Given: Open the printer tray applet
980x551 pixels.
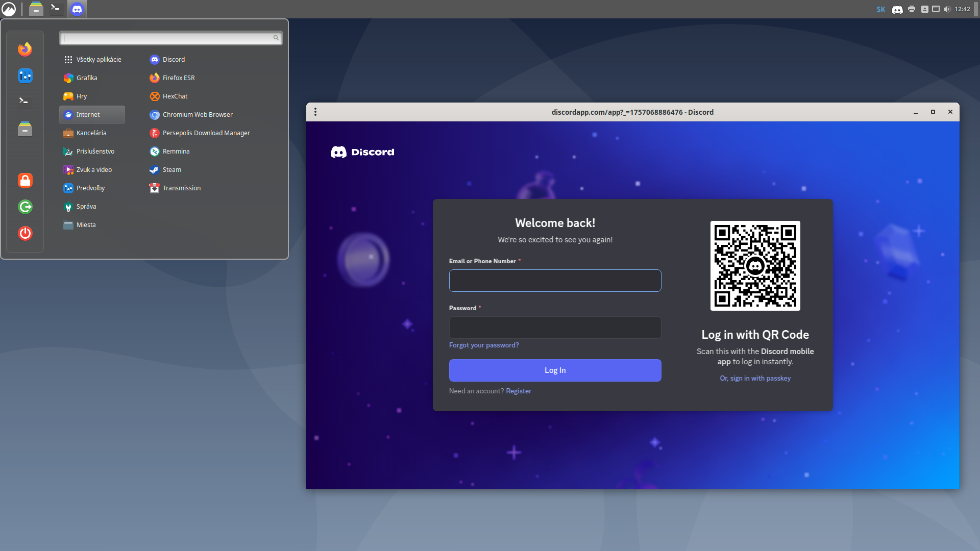Looking at the screenshot, I should point(912,9).
